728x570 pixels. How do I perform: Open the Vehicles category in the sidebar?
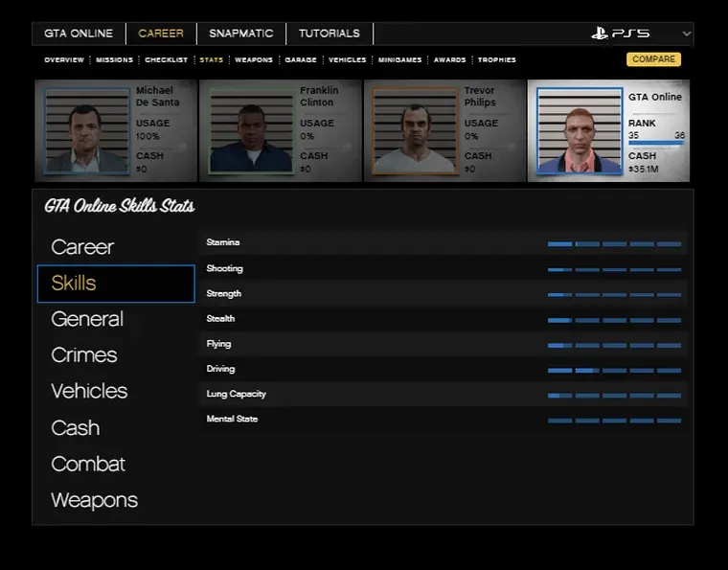point(89,391)
